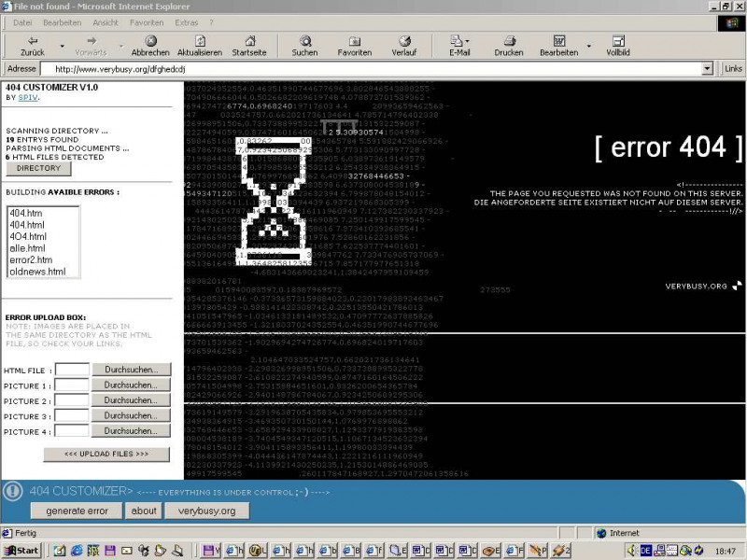Click the UPLOAD FILES button
The height and width of the screenshot is (560, 747).
point(106,455)
